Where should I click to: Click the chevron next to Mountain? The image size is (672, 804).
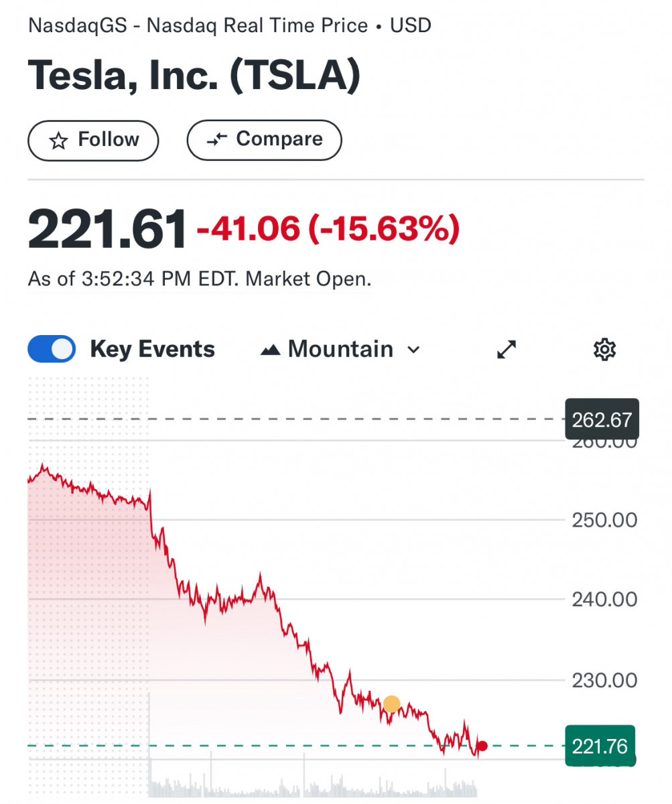[413, 350]
